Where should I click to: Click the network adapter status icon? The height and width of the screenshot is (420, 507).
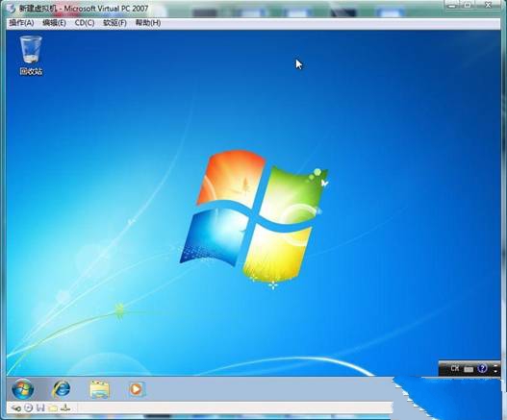click(65, 408)
